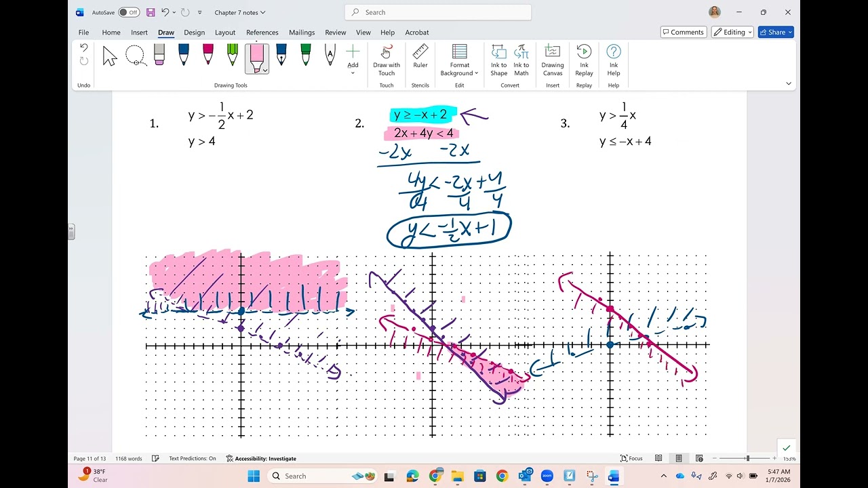Pick the Eraser tool
Screen dimensions: 868x488
coord(159,56)
